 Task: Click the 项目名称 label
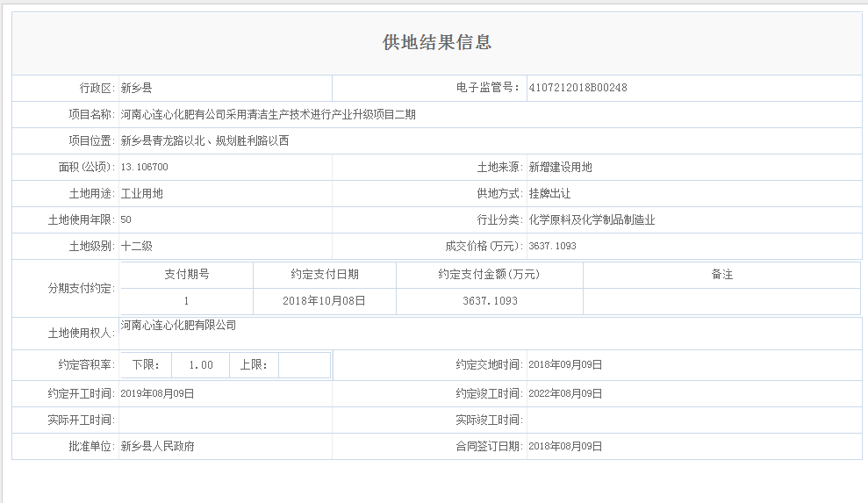(x=92, y=115)
